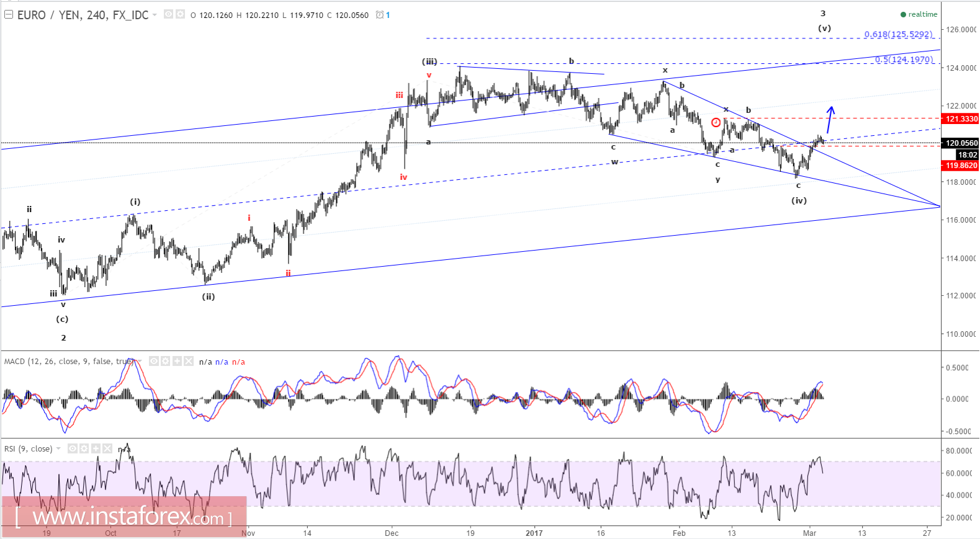Image resolution: width=980 pixels, height=539 pixels.
Task: Open RSI indicator settings gear
Action: point(84,448)
